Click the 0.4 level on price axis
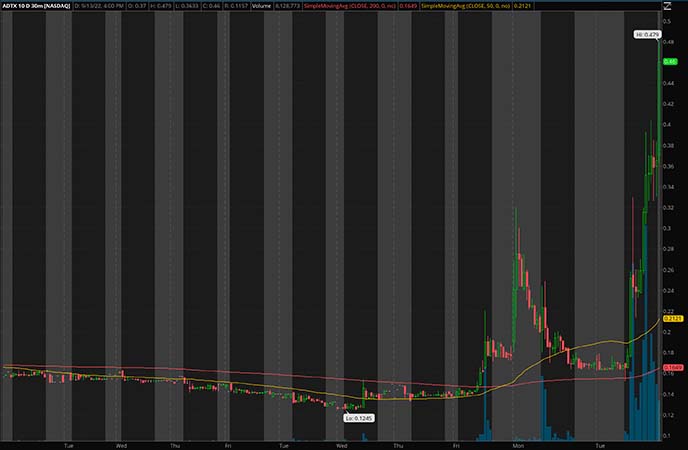This screenshot has width=688, height=450. (x=668, y=124)
